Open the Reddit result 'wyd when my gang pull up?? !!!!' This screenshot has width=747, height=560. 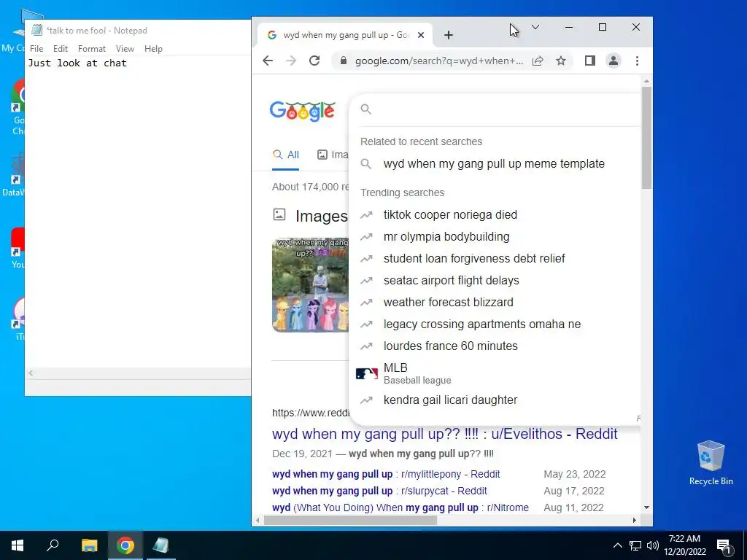(444, 434)
